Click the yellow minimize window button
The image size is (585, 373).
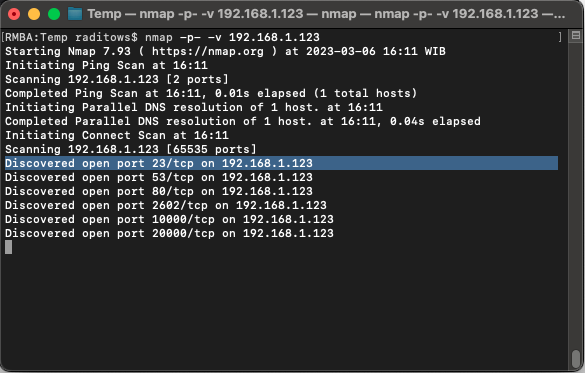click(x=34, y=14)
